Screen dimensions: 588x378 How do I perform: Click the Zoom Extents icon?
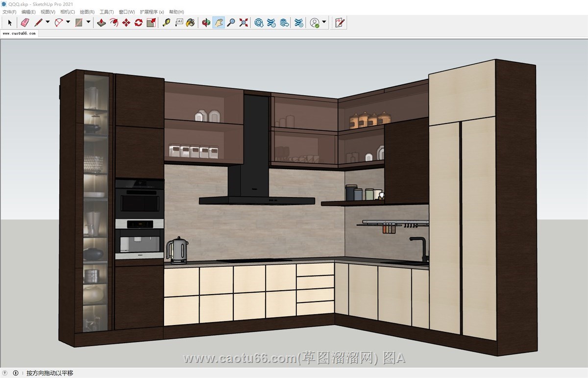coord(244,23)
